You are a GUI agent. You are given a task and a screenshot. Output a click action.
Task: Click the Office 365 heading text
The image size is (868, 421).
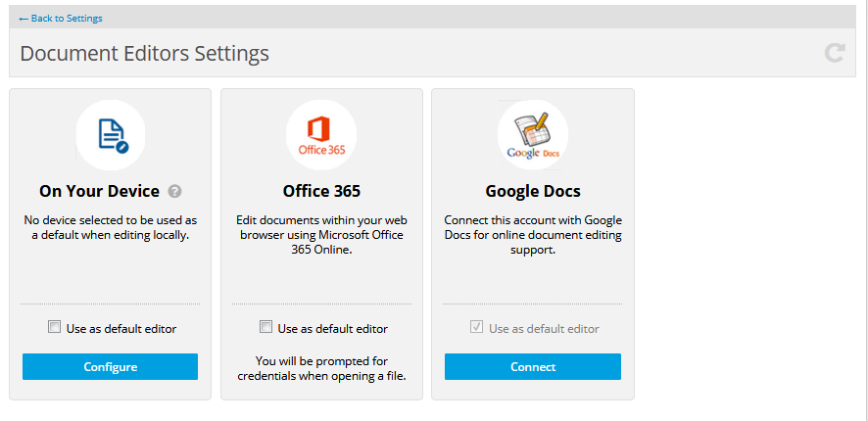click(321, 191)
